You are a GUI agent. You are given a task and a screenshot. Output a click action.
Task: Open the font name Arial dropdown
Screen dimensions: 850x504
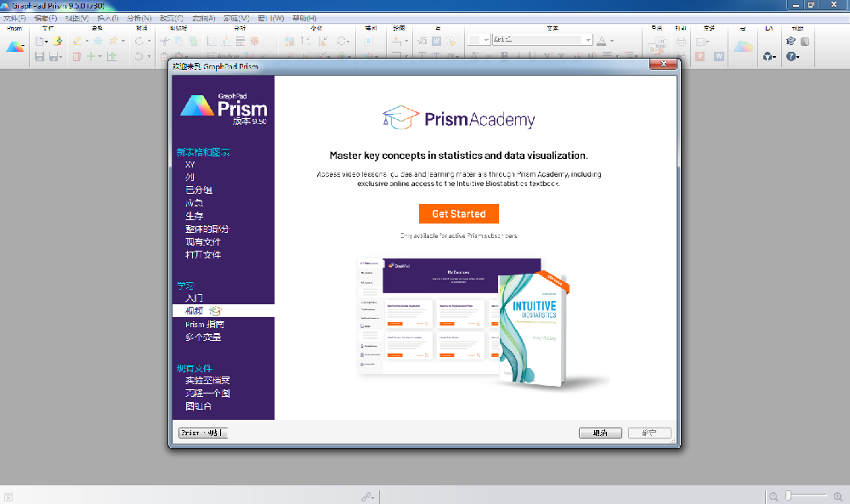tap(588, 40)
